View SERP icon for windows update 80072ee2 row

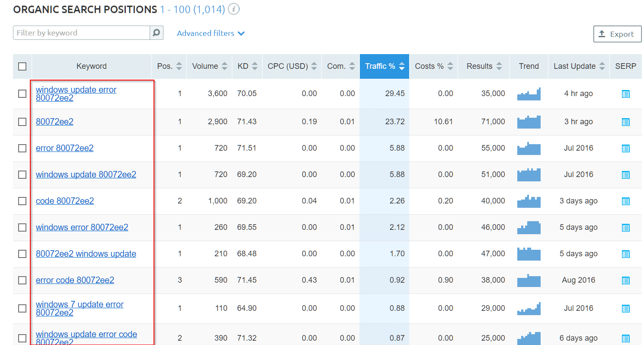pyautogui.click(x=625, y=175)
